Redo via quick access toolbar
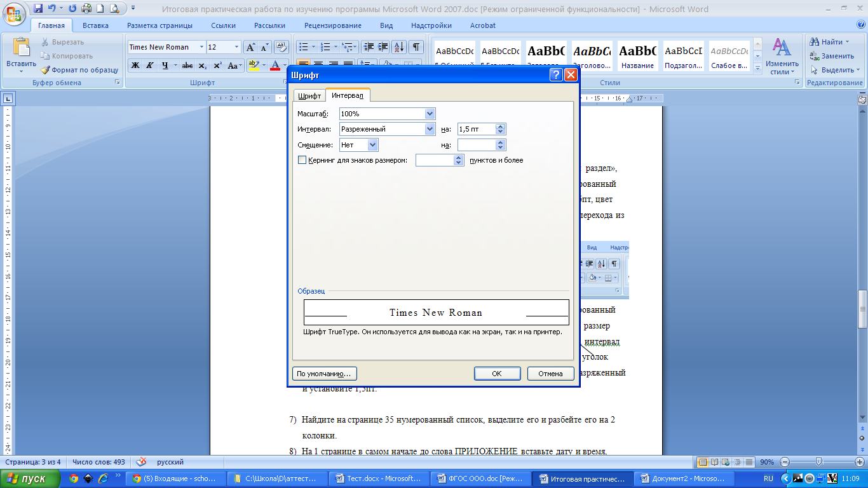 [x=72, y=9]
